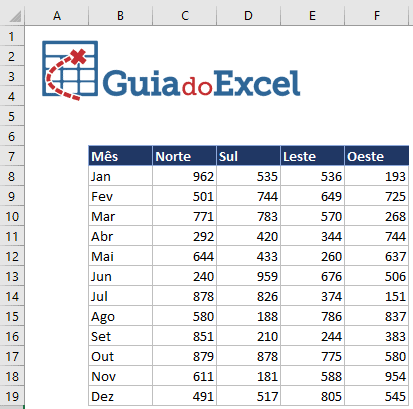The width and height of the screenshot is (413, 409).
Task: Select cell with value 805 in Leste
Action: coord(312,396)
